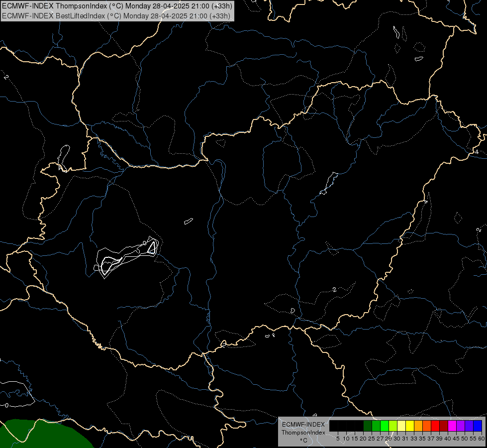Screen dimensions: 487x448
Task: Click the legend tick label "50"
Action: pyautogui.click(x=464, y=439)
